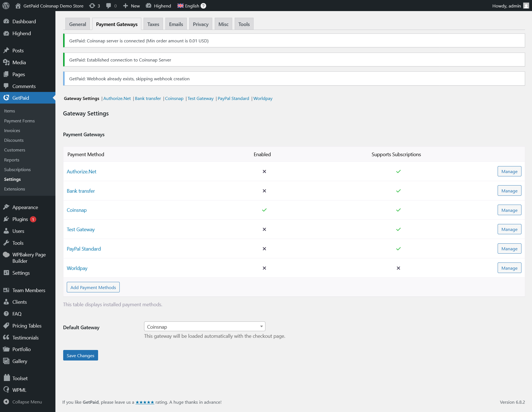The width and height of the screenshot is (532, 412).
Task: Switch to the Emails tab
Action: tap(176, 24)
